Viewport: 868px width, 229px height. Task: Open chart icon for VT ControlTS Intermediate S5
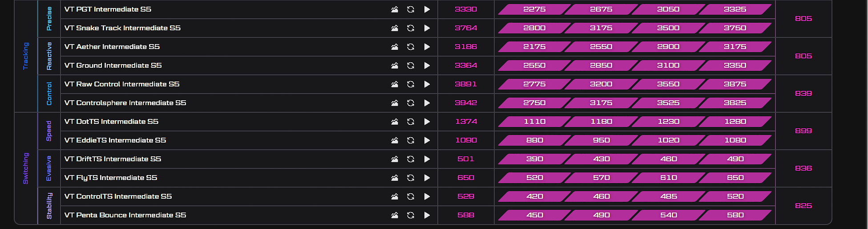tap(395, 196)
